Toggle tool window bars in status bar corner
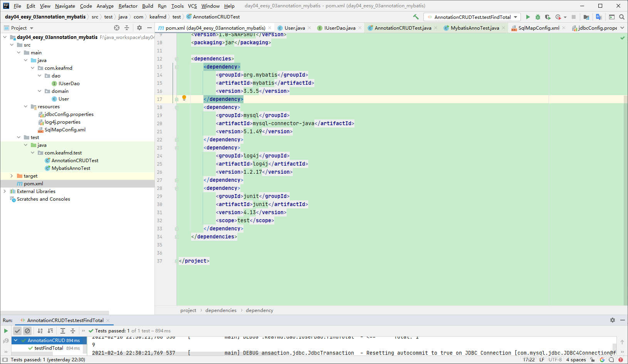The image size is (628, 364). point(5,360)
